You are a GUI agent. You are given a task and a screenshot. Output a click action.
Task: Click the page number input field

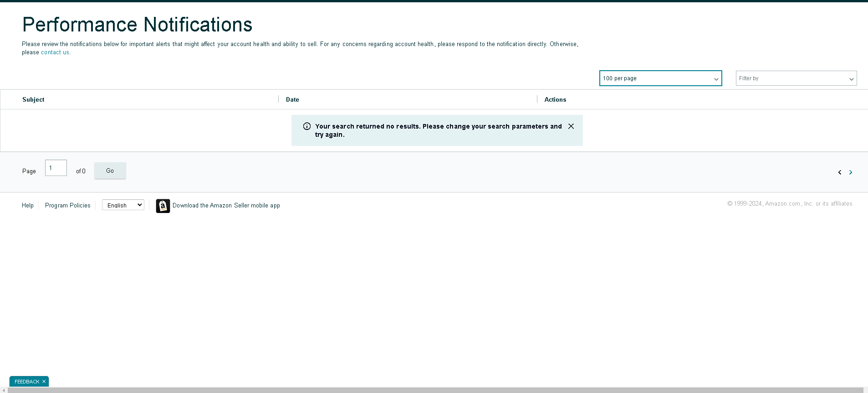pyautogui.click(x=56, y=168)
